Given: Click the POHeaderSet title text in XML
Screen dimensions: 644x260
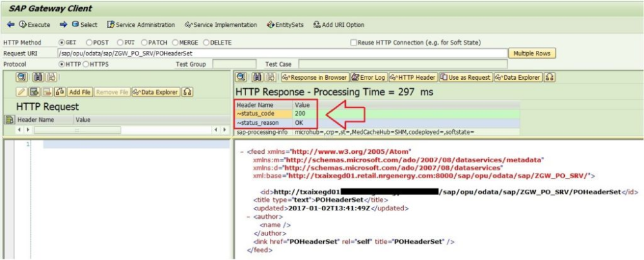Looking at the screenshot, I should coord(339,200).
